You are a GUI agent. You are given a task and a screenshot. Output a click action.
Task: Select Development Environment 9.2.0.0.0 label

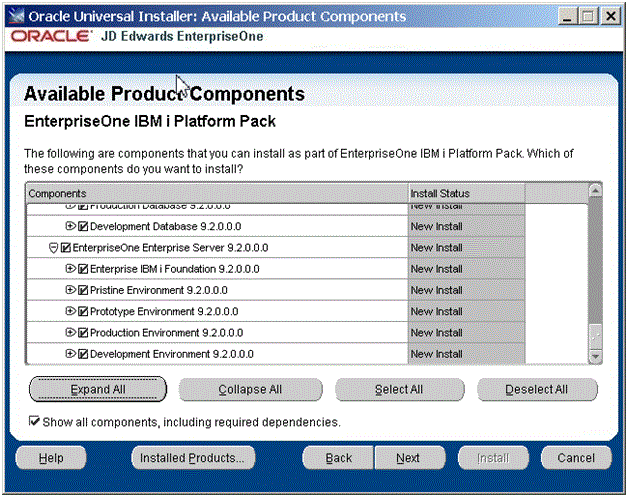pyautogui.click(x=172, y=354)
